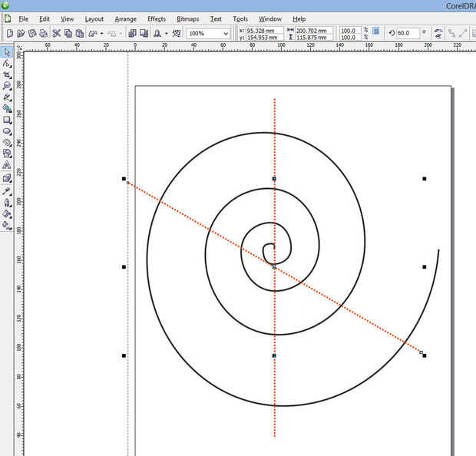Image resolution: width=476 pixels, height=456 pixels.
Task: Pick the Ellipse tool
Action: [7, 131]
